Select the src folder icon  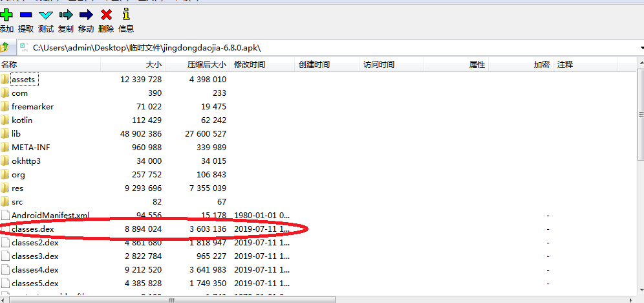pos(5,201)
